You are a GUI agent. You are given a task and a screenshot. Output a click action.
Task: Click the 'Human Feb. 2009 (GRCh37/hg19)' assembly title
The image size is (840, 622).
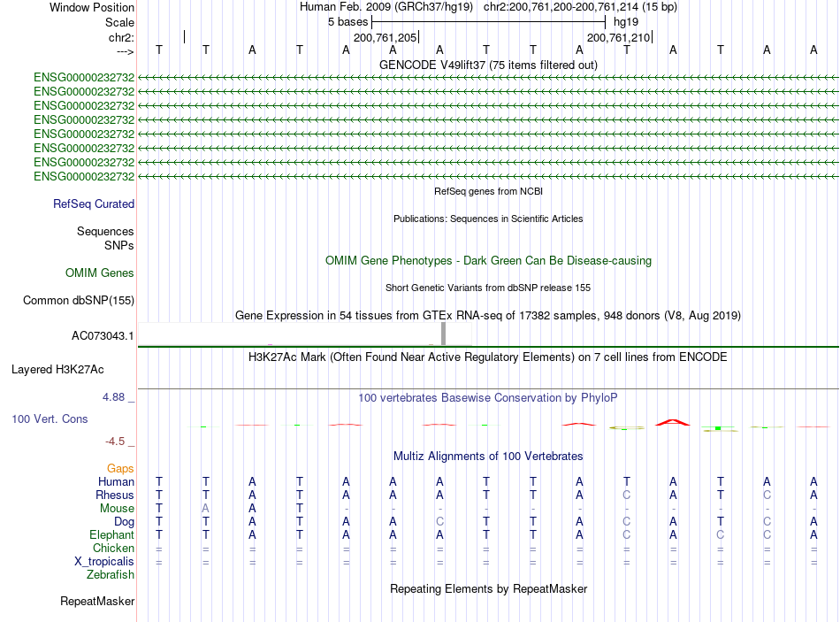click(x=386, y=7)
